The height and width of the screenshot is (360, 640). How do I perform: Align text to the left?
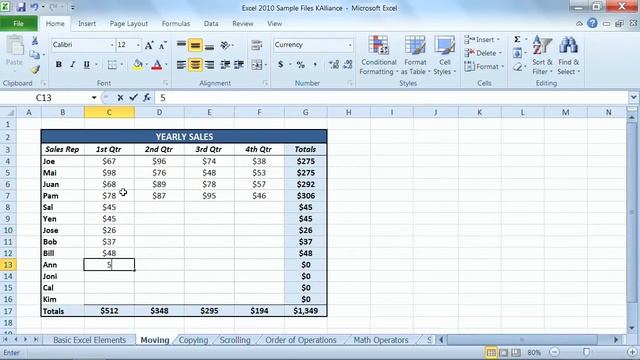click(181, 64)
